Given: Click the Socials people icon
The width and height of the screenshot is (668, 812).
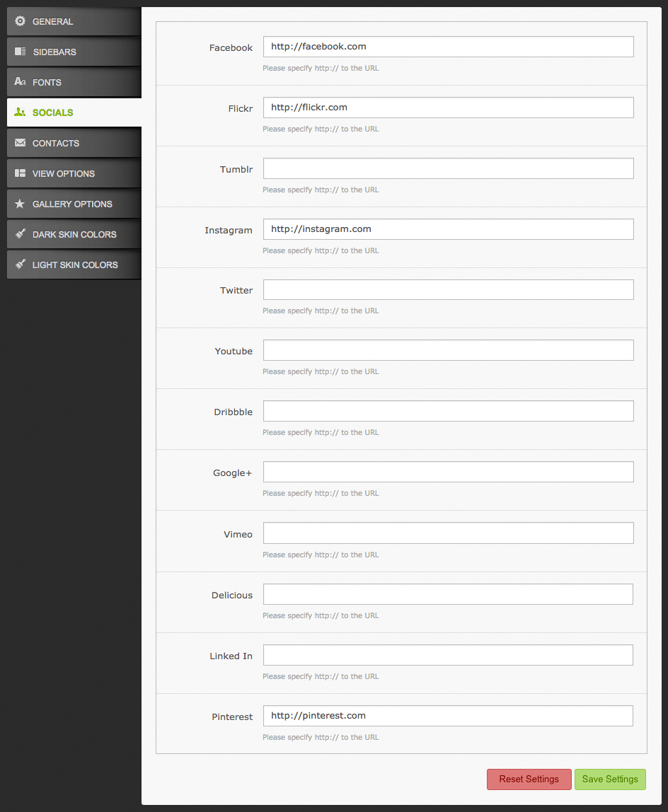Looking at the screenshot, I should pyautogui.click(x=21, y=112).
